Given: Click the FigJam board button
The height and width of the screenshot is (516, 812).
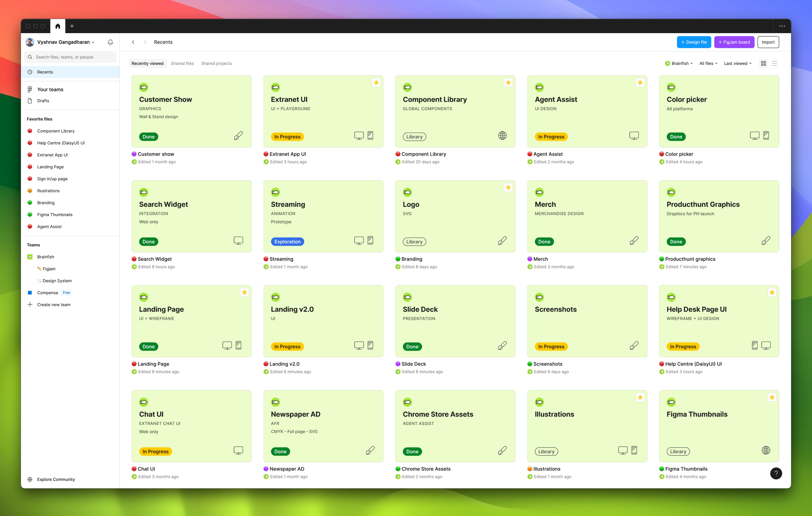Looking at the screenshot, I should tap(734, 42).
